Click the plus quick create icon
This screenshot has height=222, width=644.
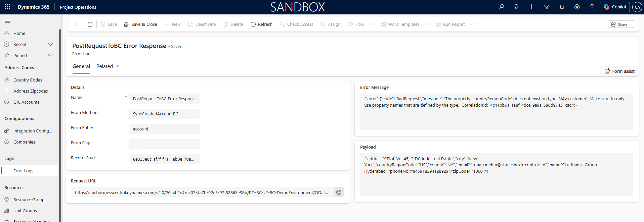531,7
